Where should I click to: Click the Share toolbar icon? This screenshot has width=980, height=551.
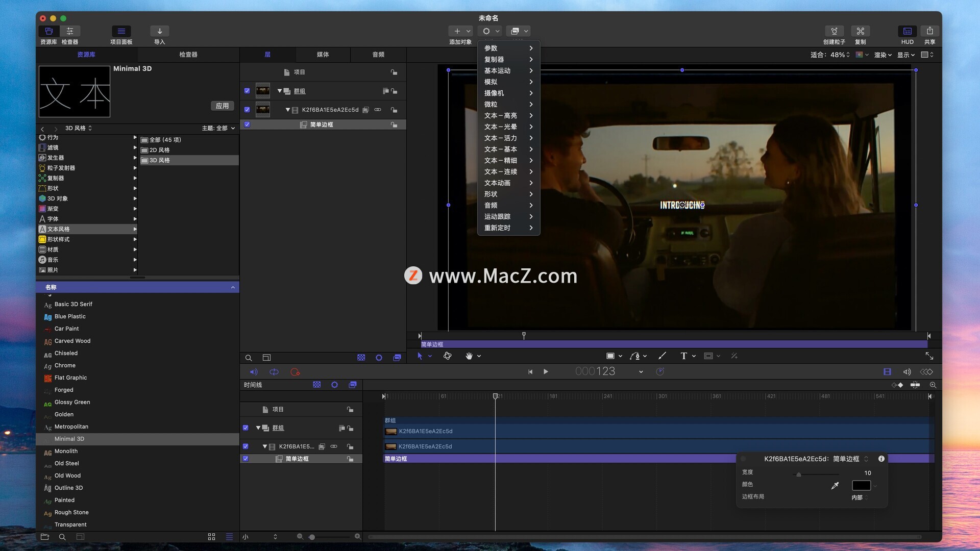point(929,32)
